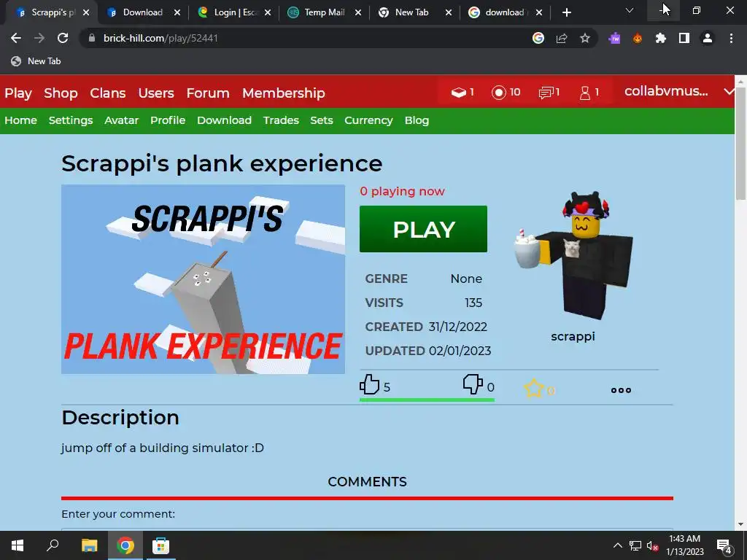Click the browser forward arrow

39,38
